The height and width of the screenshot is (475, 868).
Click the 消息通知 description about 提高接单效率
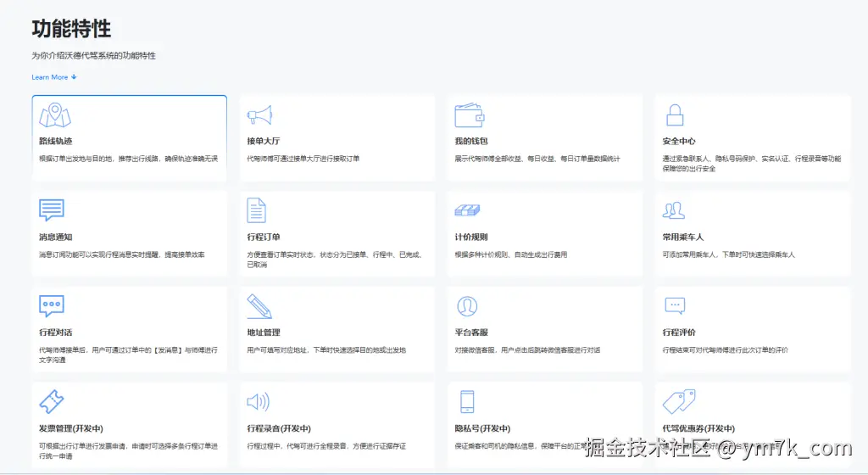coord(122,254)
